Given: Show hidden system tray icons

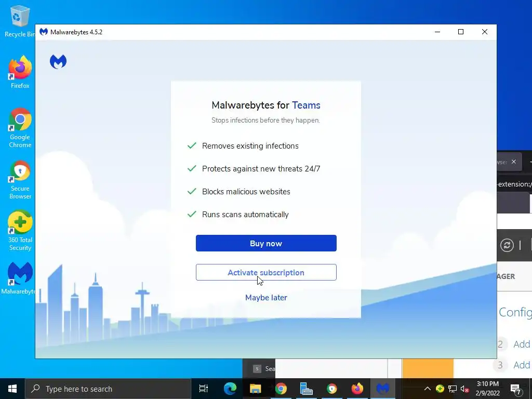Looking at the screenshot, I should coord(428,389).
